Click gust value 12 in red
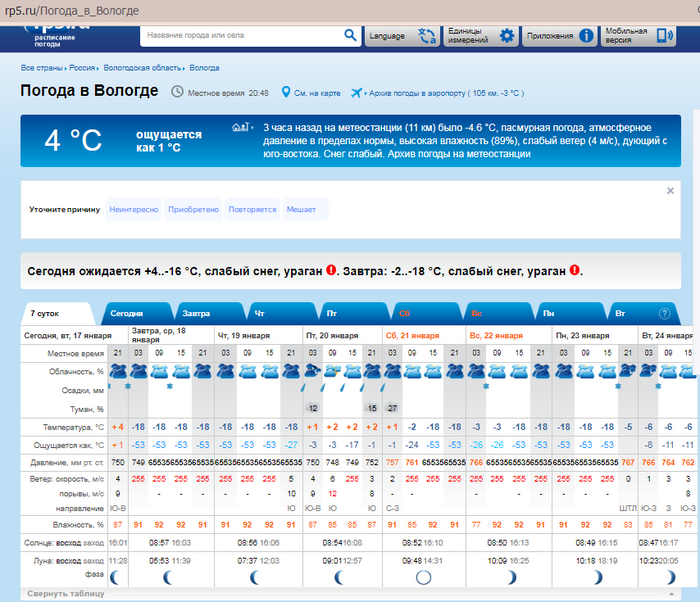The image size is (700, 602). click(333, 493)
